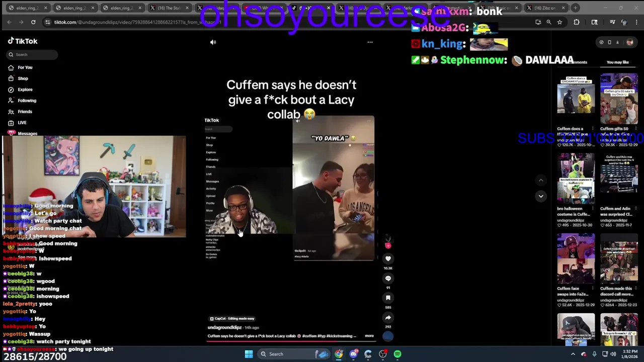Click the Windows taskbar Search box
Screen dimensions: 644x362
click(x=293, y=354)
